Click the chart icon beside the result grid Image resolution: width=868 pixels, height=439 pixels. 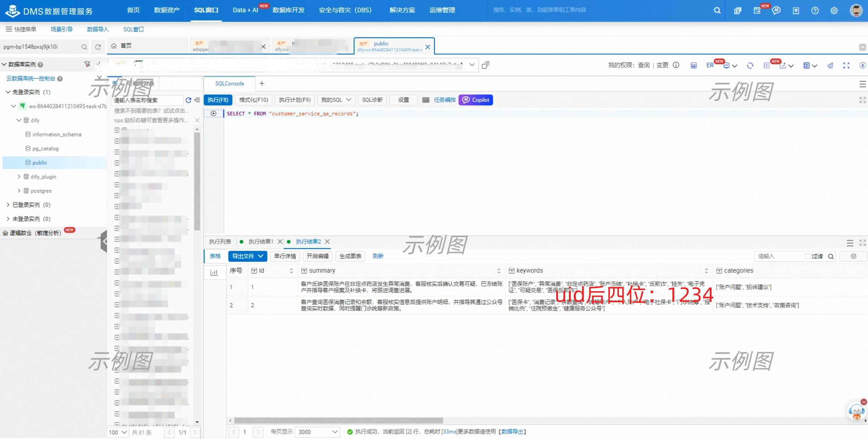point(215,272)
